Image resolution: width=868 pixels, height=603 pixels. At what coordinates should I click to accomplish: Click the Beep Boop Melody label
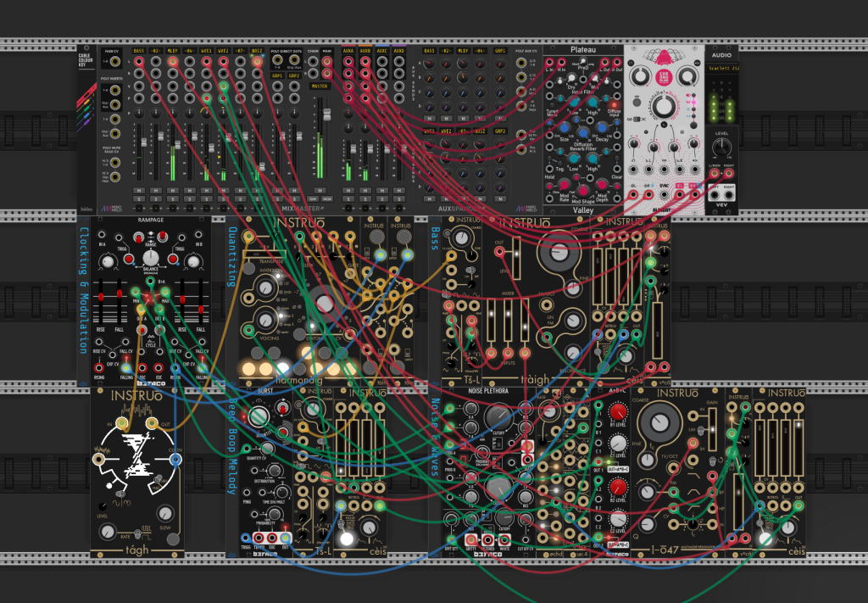click(232, 446)
